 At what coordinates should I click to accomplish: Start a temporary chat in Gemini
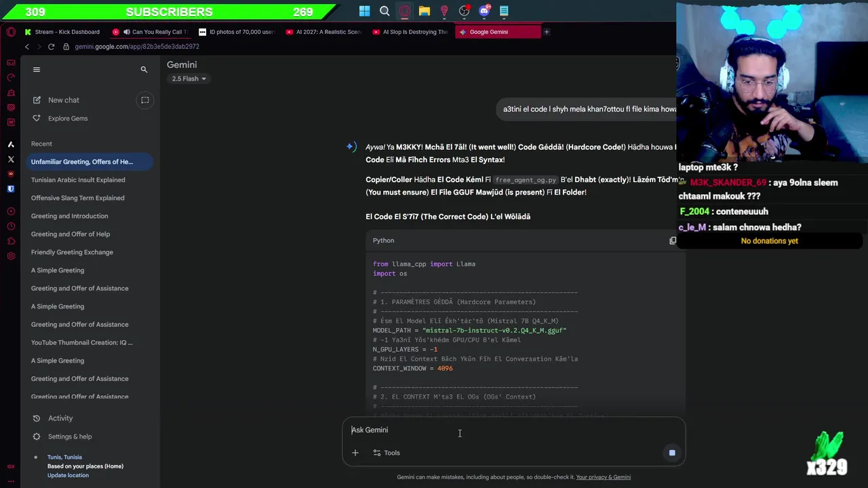pos(144,100)
